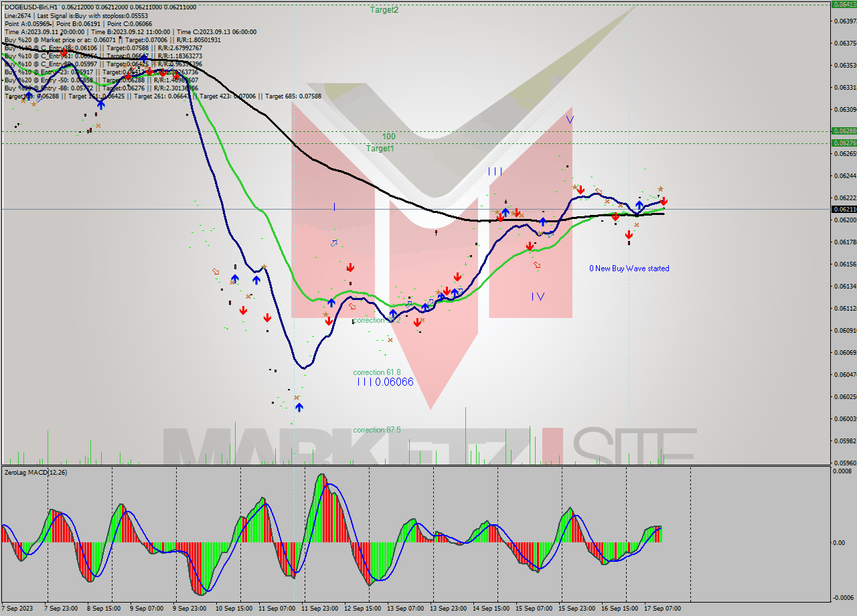Screen dimensions: 857x616
Task: Click the '17 Sep 07:00' time axis label
Action: (x=662, y=609)
